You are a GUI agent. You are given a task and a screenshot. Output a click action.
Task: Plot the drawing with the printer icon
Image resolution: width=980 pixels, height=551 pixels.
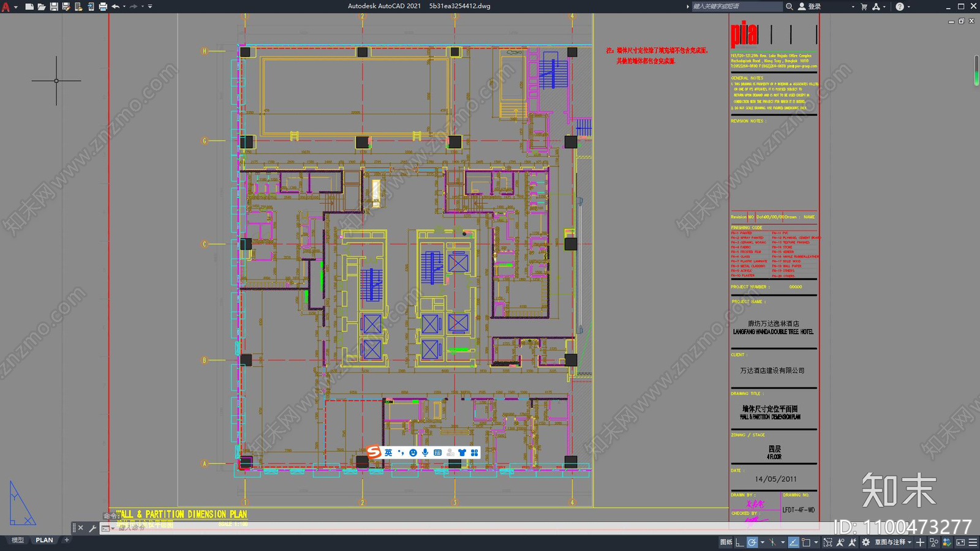[x=103, y=7]
